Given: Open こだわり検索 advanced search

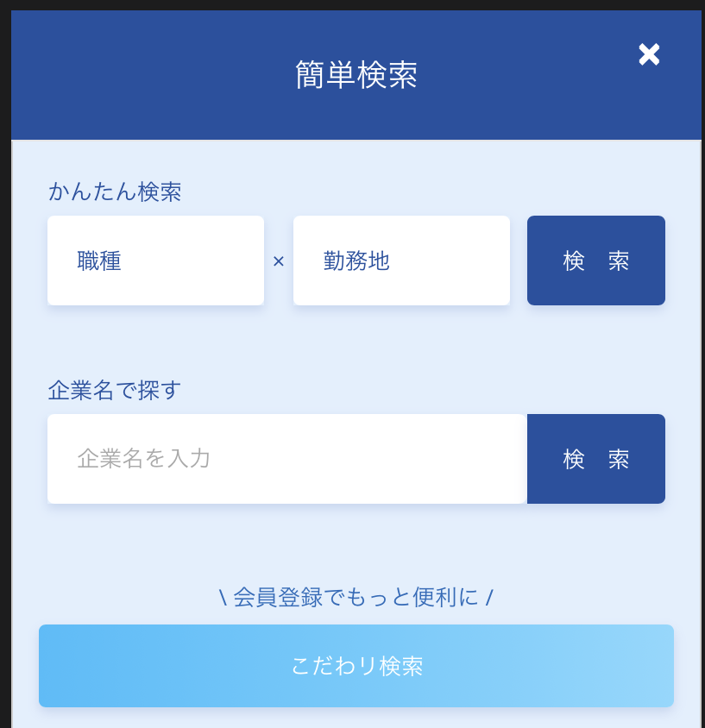Looking at the screenshot, I should click(x=356, y=666).
